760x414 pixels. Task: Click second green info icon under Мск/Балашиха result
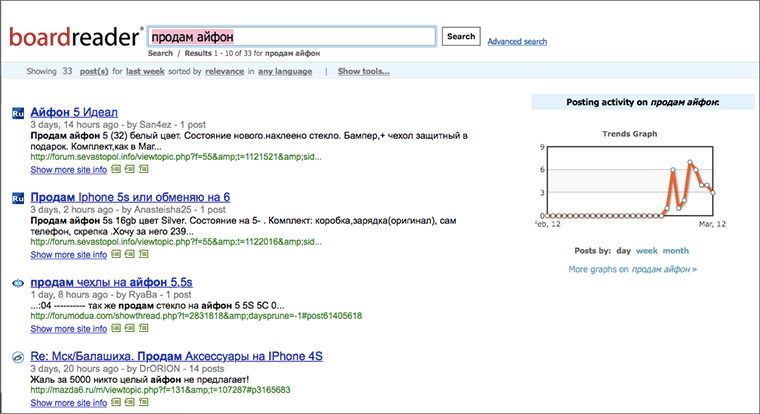[129, 402]
